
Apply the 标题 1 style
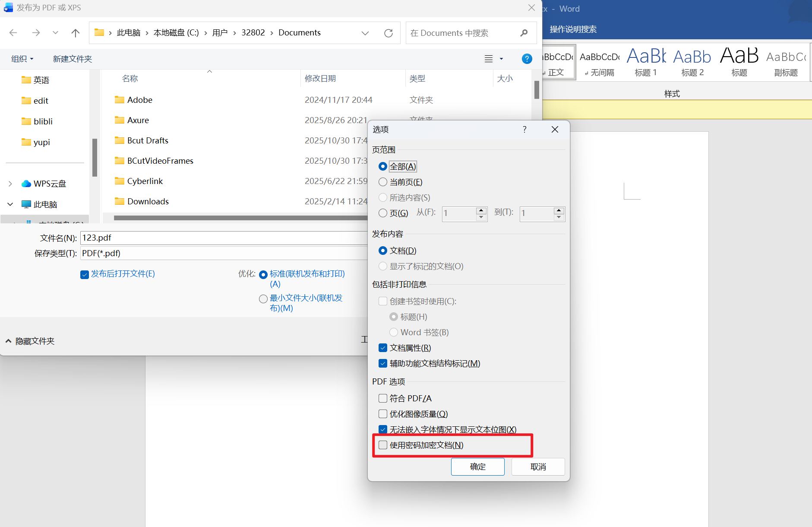(646, 63)
